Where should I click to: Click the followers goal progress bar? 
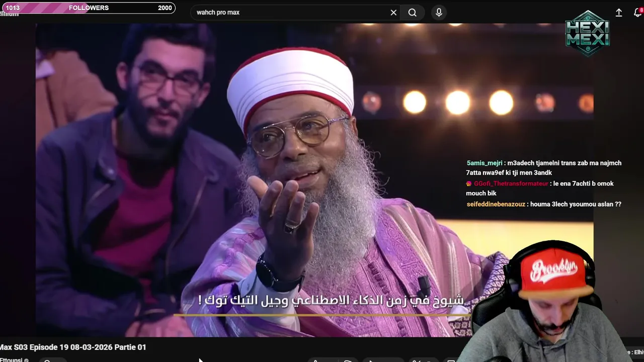tap(88, 8)
